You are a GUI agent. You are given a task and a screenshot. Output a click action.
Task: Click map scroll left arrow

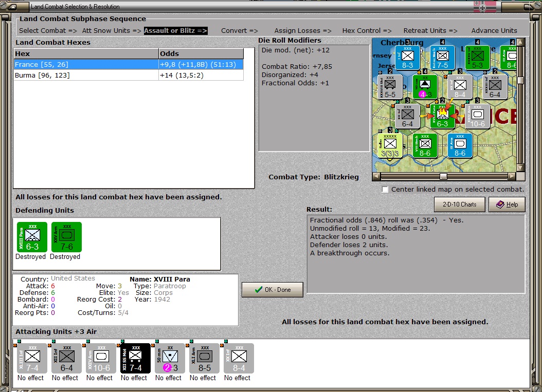tap(376, 177)
